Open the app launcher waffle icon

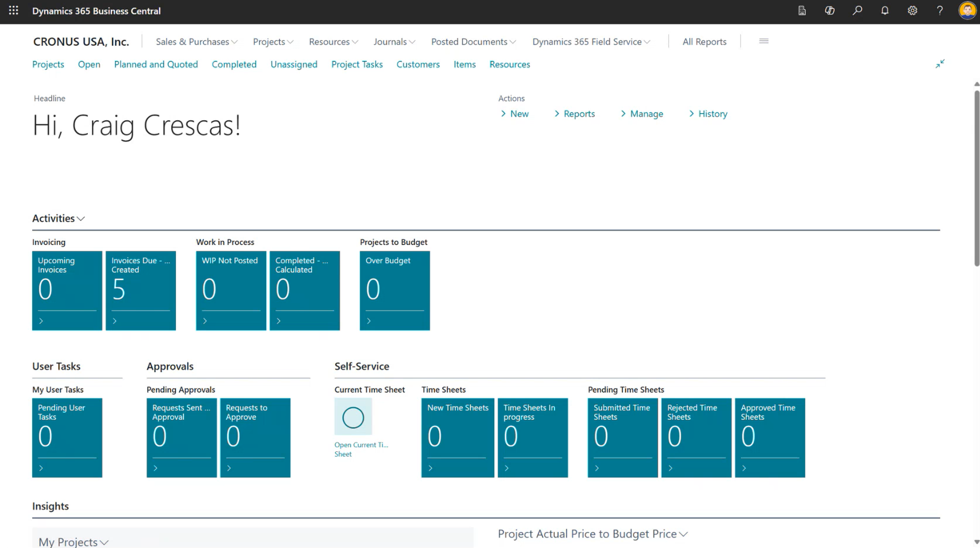pyautogui.click(x=13, y=11)
